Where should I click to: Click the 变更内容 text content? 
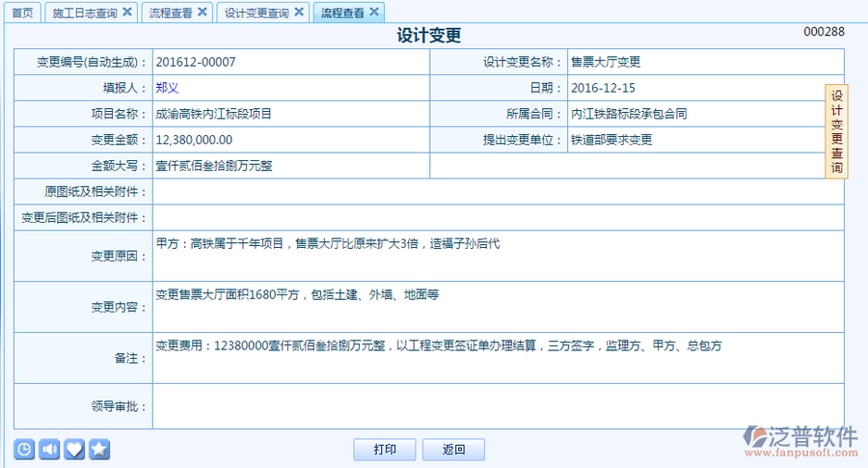point(297,294)
